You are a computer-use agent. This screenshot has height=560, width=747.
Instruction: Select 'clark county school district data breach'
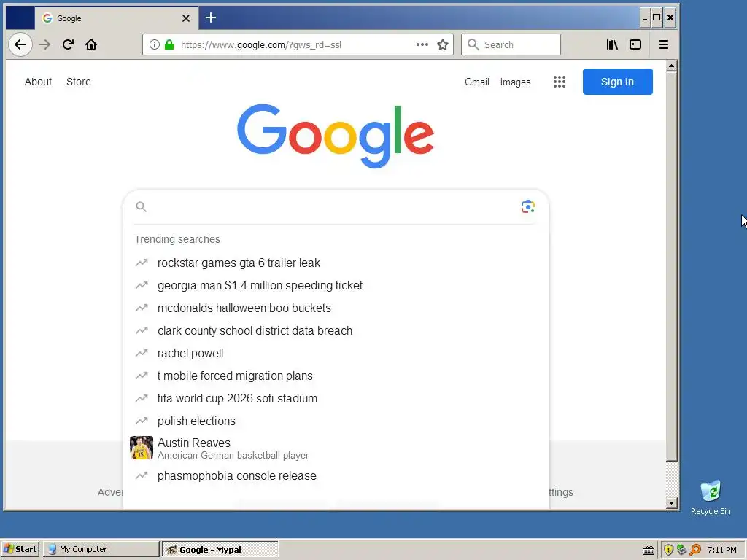point(255,330)
